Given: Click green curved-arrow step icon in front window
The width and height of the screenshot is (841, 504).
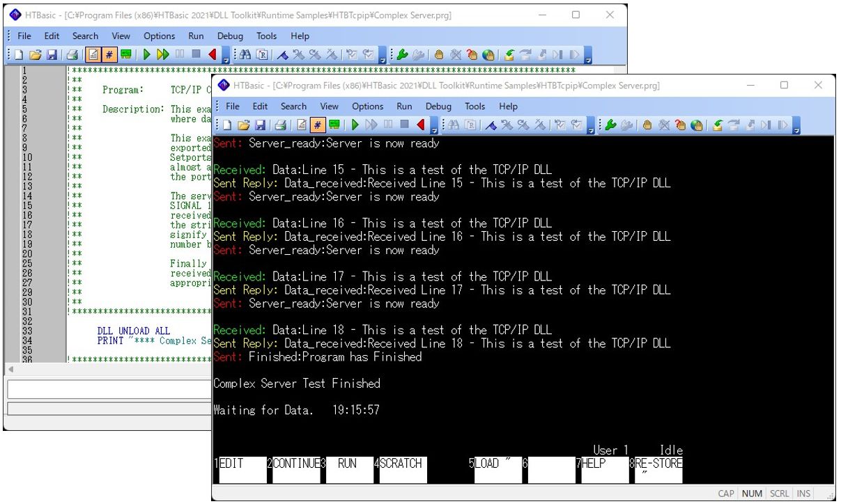Looking at the screenshot, I should click(x=718, y=125).
